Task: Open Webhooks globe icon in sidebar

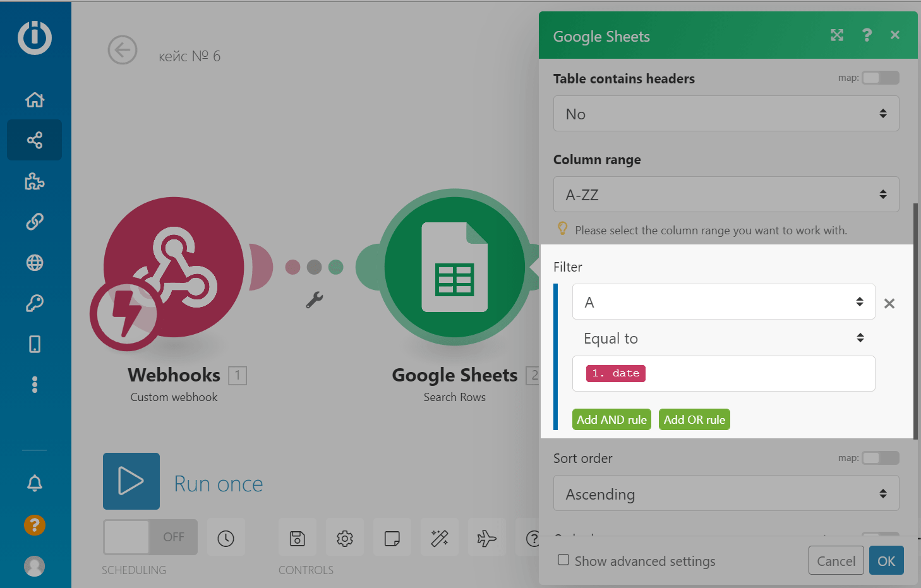Action: point(35,263)
